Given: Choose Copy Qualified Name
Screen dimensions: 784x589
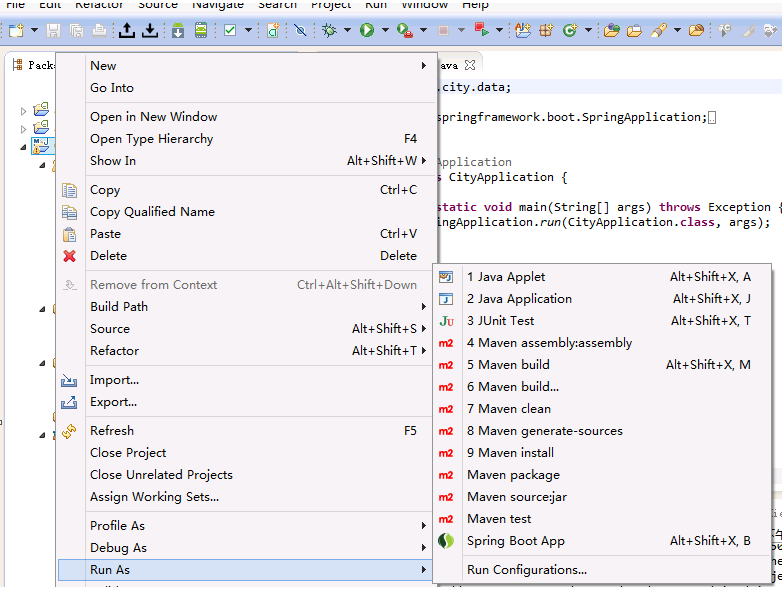Looking at the screenshot, I should [246, 212].
